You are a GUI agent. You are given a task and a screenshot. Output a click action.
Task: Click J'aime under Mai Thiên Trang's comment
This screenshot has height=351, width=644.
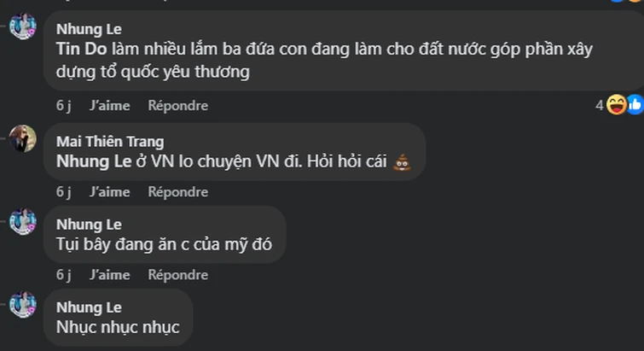110,192
